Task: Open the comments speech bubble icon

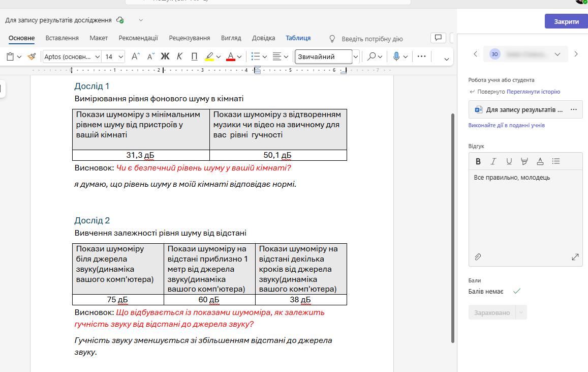Action: (x=438, y=38)
